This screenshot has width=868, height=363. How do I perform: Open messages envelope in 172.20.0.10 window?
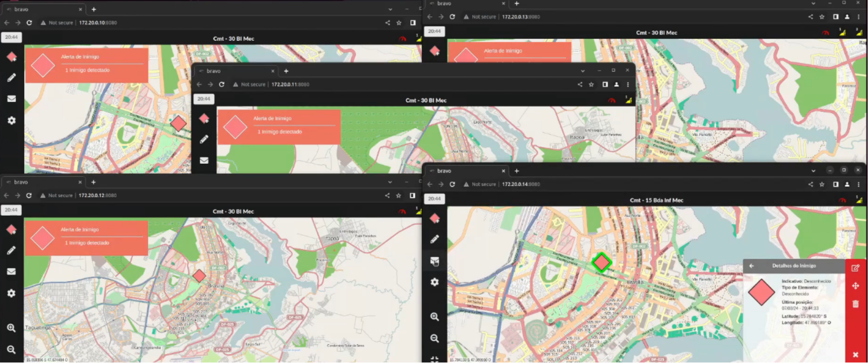(11, 99)
